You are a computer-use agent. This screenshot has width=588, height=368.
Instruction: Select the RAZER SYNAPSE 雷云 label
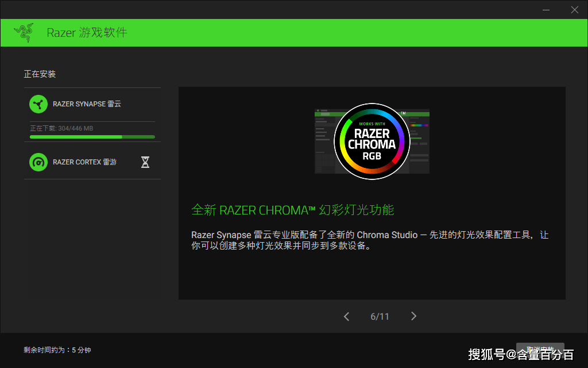pyautogui.click(x=87, y=104)
